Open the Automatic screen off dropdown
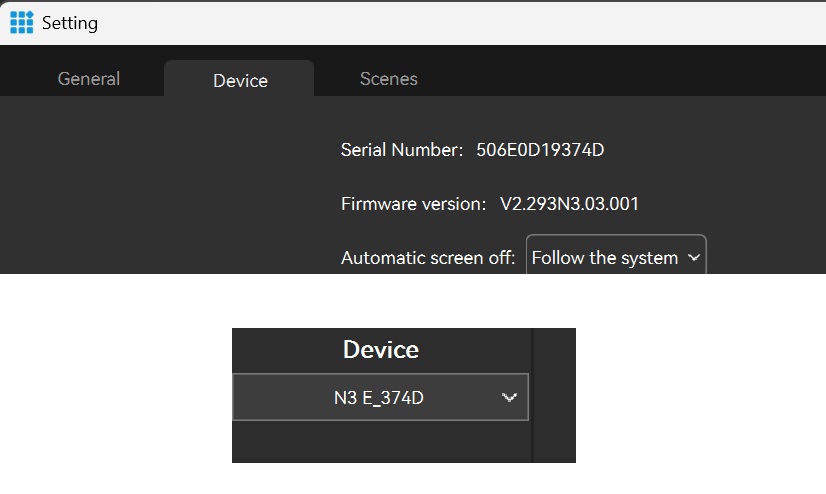Screen dimensions: 826x494 (x=616, y=254)
